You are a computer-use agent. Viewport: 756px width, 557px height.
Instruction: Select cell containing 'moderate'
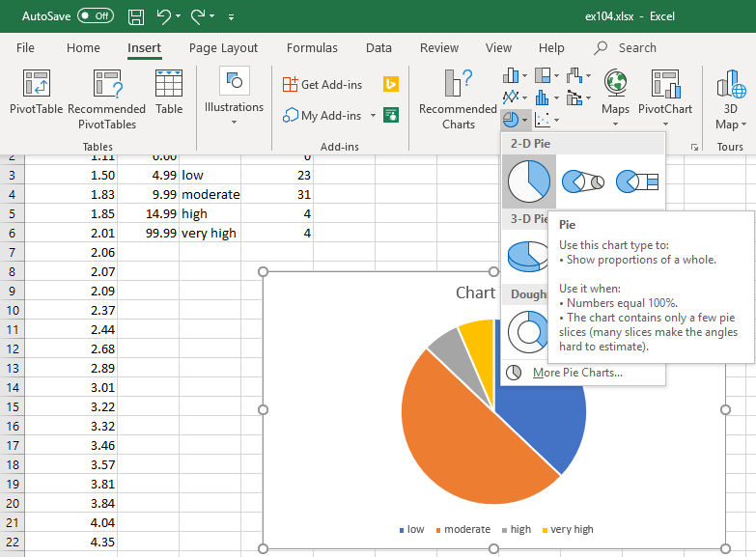(210, 194)
